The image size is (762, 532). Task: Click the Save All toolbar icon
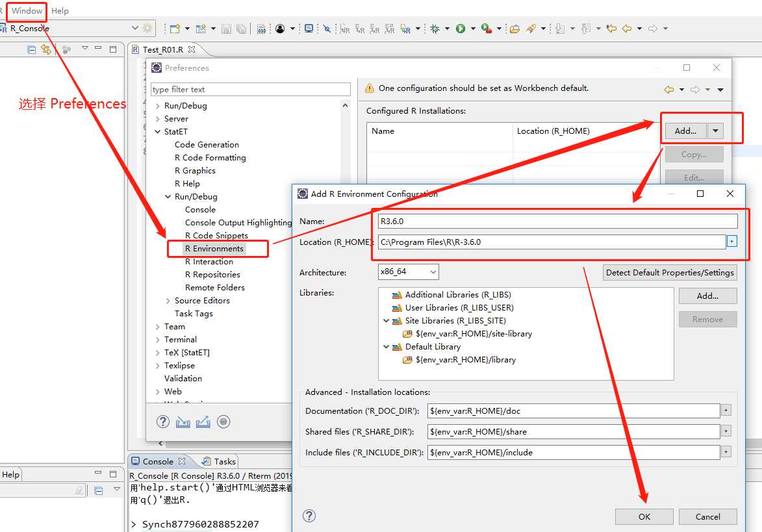[241, 29]
